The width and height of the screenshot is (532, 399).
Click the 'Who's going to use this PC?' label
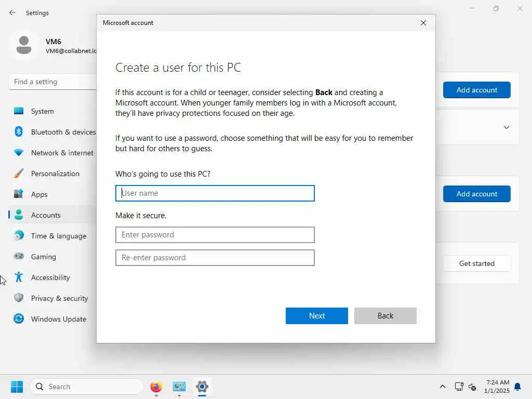coord(163,174)
